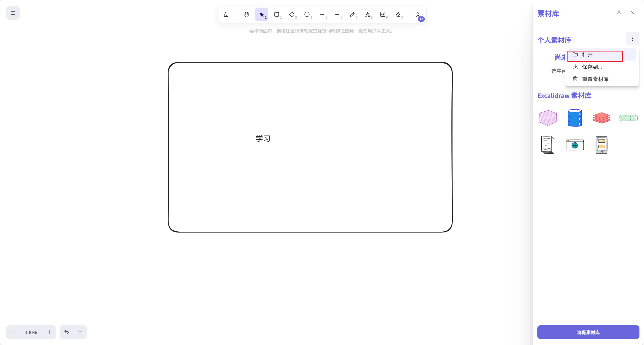Insert the red stacked layers item
The image size is (644, 345).
[602, 118]
